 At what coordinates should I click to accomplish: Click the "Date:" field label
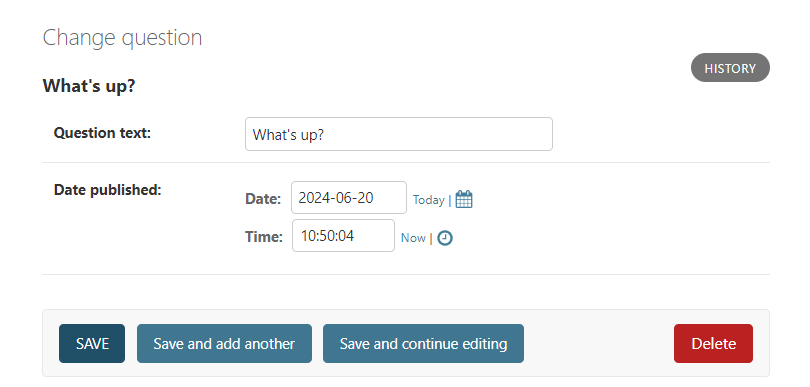(263, 199)
